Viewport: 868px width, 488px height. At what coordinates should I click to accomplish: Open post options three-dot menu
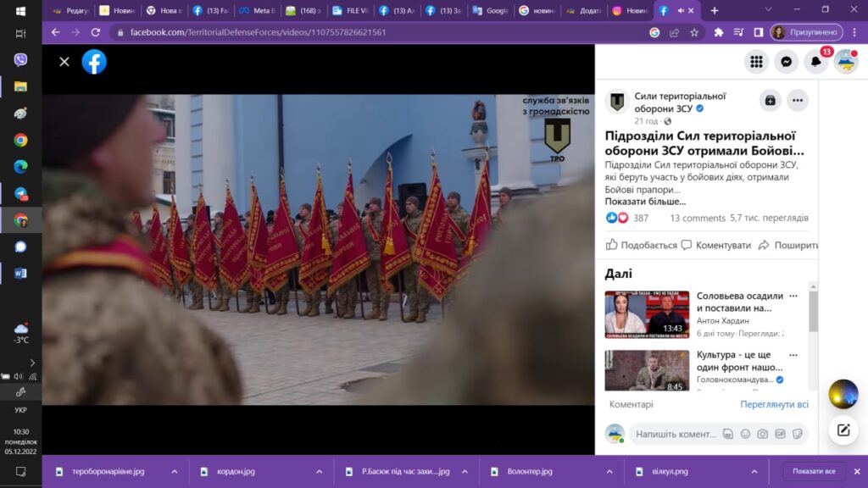click(x=798, y=100)
